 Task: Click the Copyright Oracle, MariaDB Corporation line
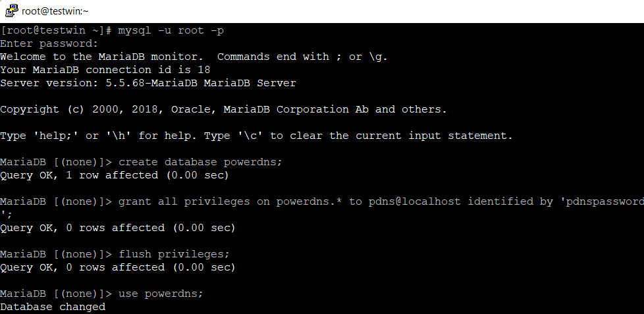click(223, 109)
